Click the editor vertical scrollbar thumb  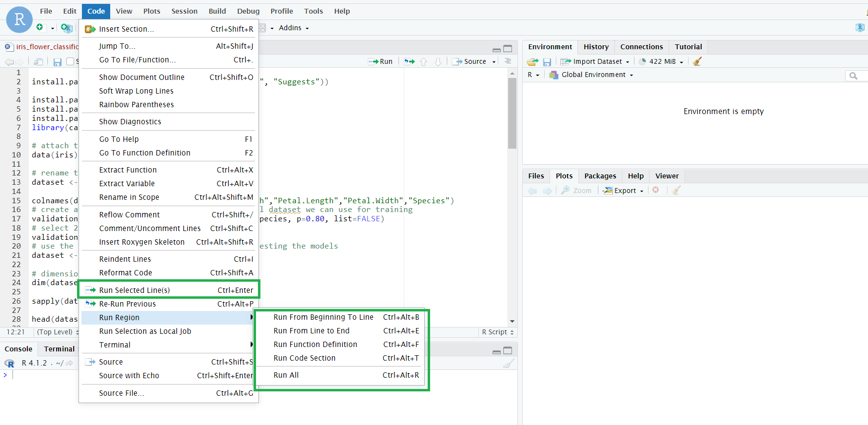click(512, 113)
